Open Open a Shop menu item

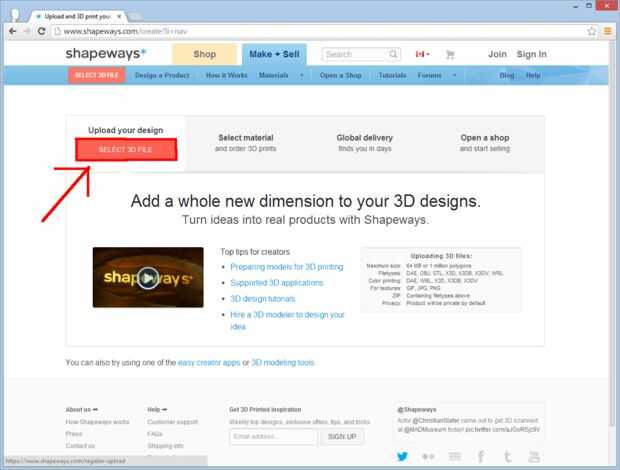pyautogui.click(x=340, y=75)
